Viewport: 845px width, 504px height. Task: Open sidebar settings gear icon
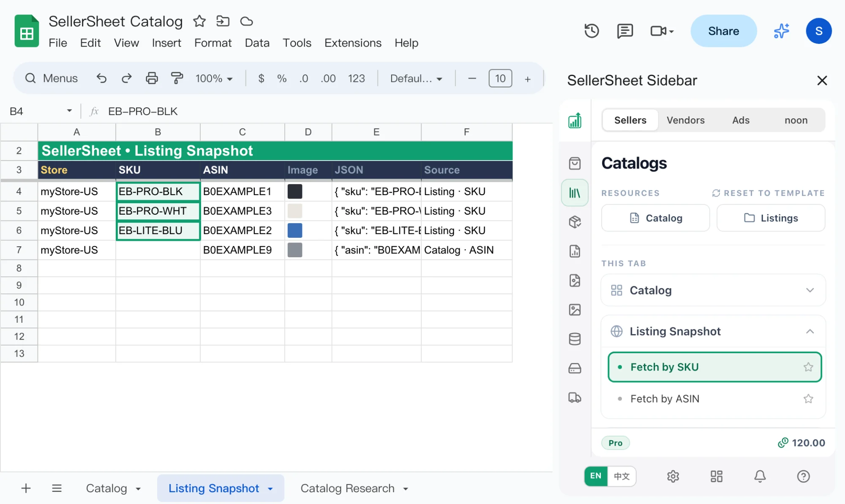[x=673, y=477]
